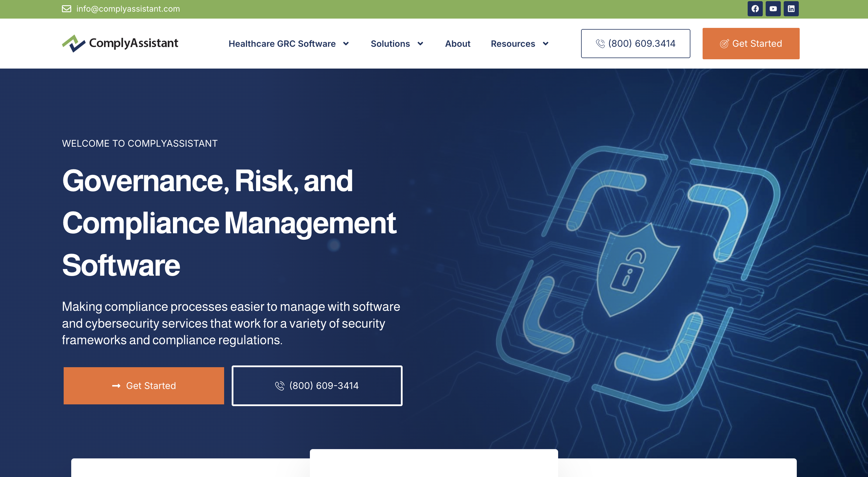Click the orange Get Started header button
This screenshot has width=868, height=477.
click(751, 43)
